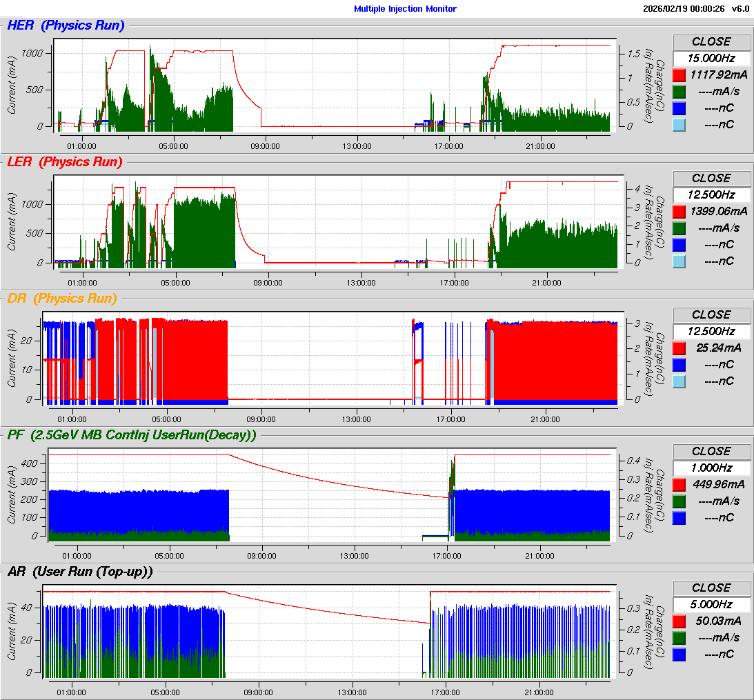
Task: Click the red swatch beside 1399.06mA
Action: pyautogui.click(x=679, y=212)
